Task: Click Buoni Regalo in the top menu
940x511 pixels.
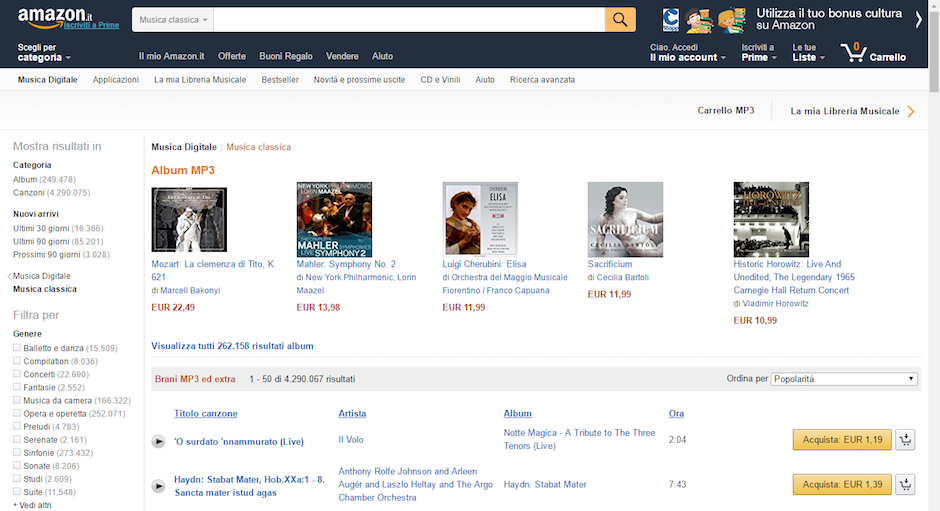Action: [x=286, y=56]
